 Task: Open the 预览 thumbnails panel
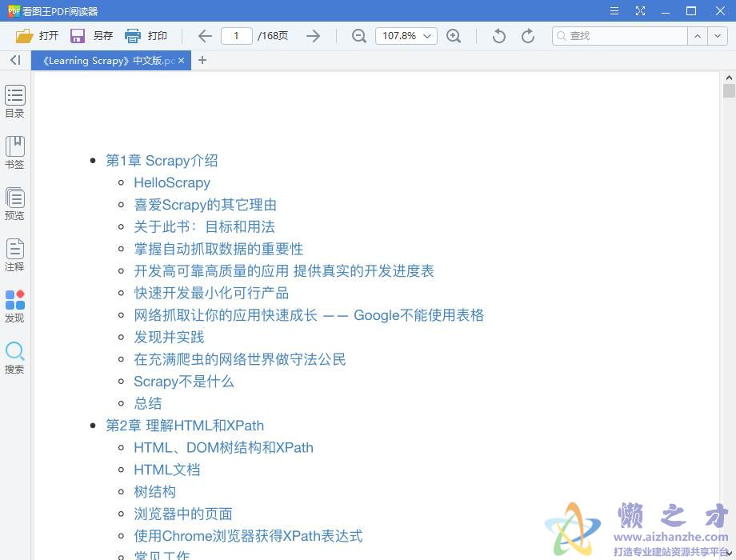tap(15, 204)
